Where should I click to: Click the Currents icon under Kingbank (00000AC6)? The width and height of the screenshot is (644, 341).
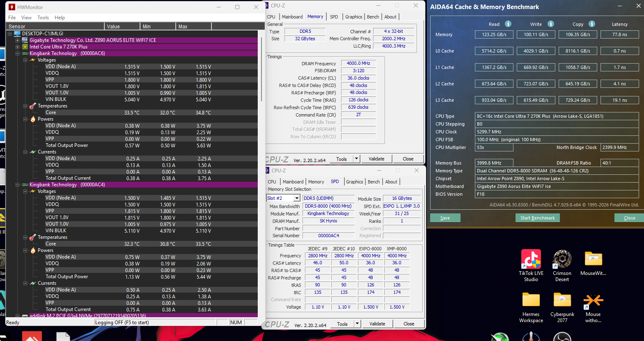(33, 152)
